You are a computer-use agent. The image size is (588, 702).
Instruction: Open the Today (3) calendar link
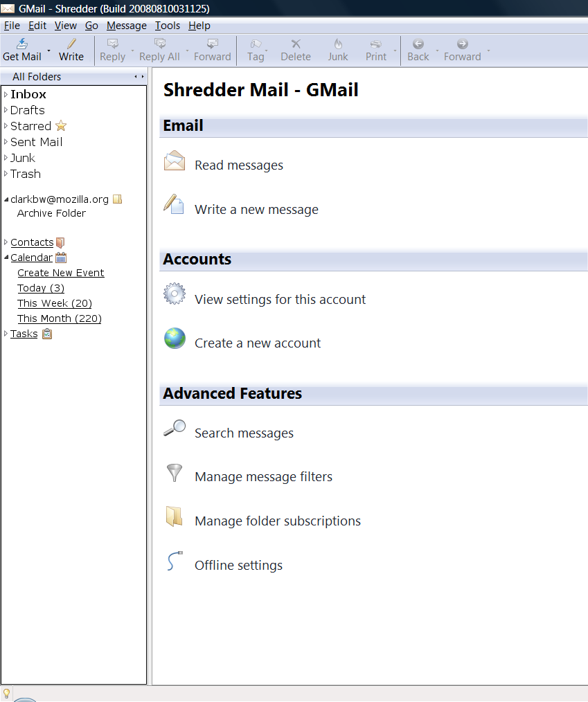tap(41, 288)
